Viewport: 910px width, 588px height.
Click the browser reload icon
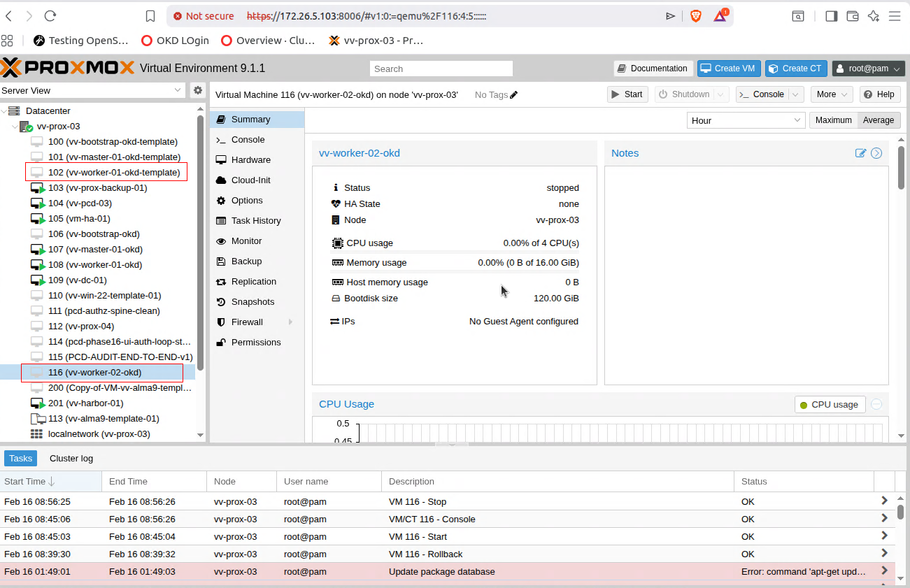tap(50, 16)
